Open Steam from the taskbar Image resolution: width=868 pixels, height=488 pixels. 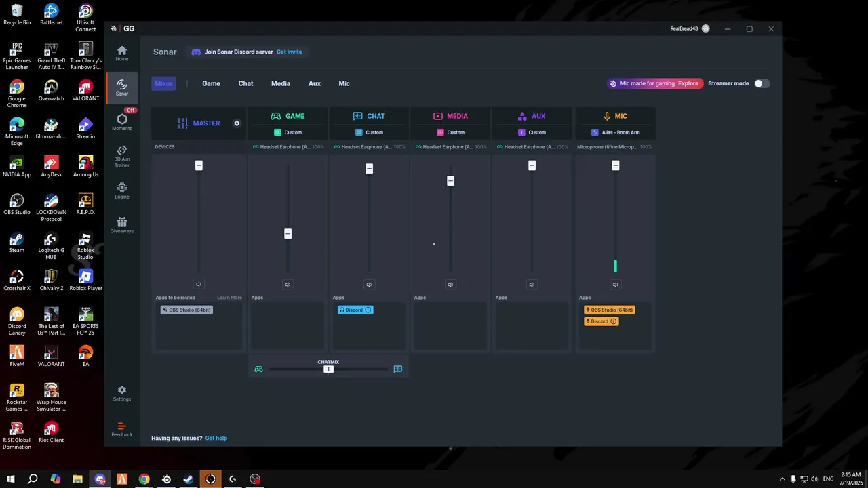[x=189, y=479]
